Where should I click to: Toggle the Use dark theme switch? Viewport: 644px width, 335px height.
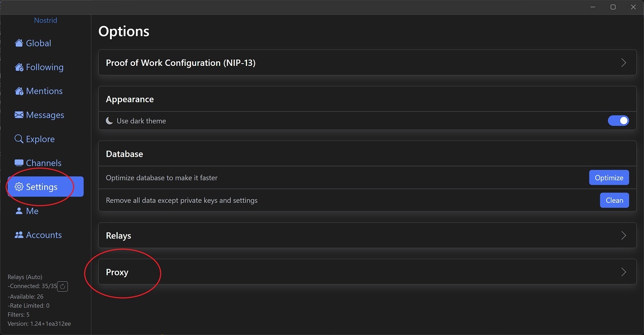point(618,121)
